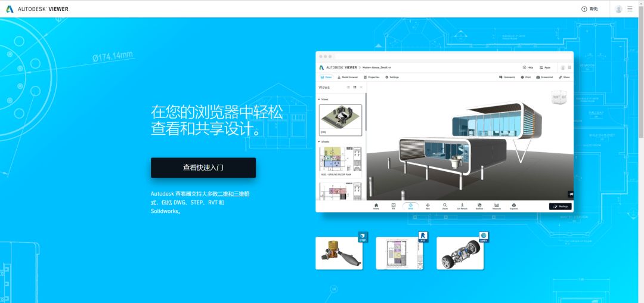Viewport: 644px width, 303px height.
Task: Click the Help icon inside preview
Action: (x=528, y=67)
